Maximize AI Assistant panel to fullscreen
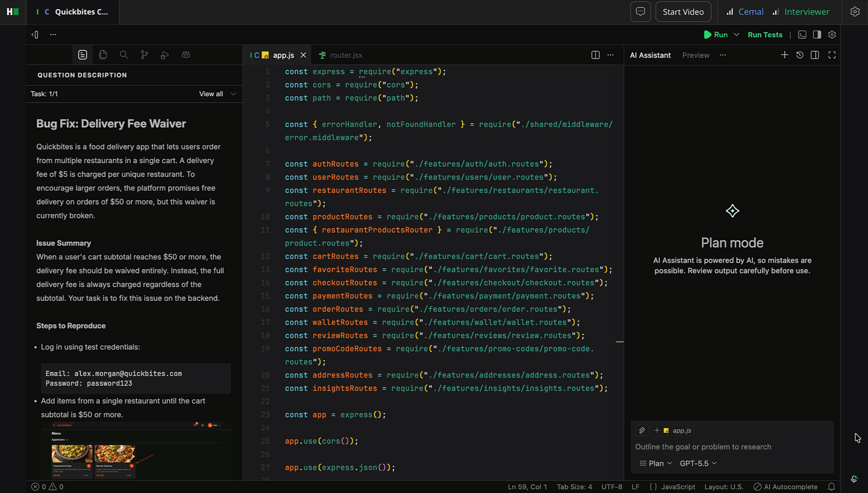Viewport: 868px width, 493px height. click(832, 55)
